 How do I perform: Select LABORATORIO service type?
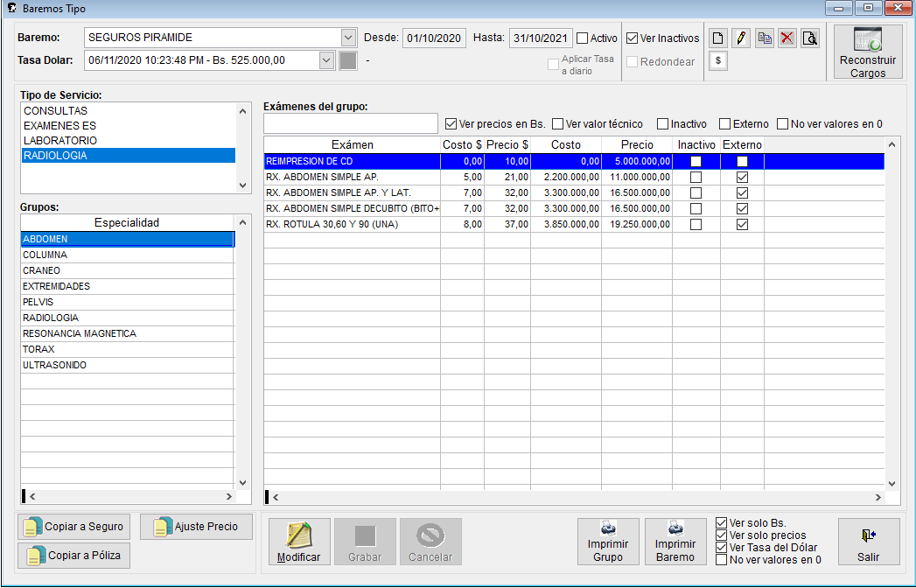click(129, 141)
